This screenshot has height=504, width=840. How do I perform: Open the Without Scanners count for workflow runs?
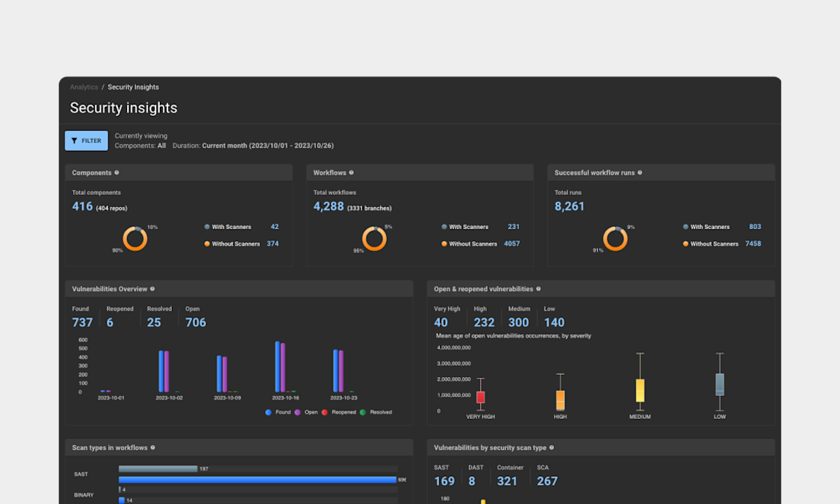coord(753,243)
